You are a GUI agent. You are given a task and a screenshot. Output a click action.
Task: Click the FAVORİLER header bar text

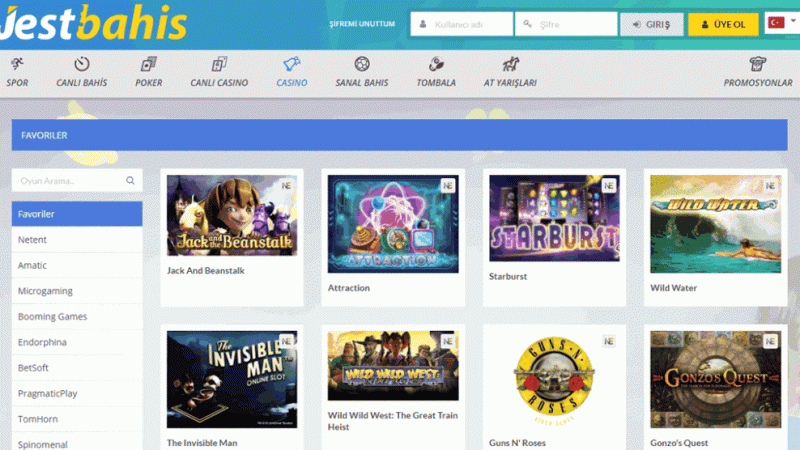point(44,135)
